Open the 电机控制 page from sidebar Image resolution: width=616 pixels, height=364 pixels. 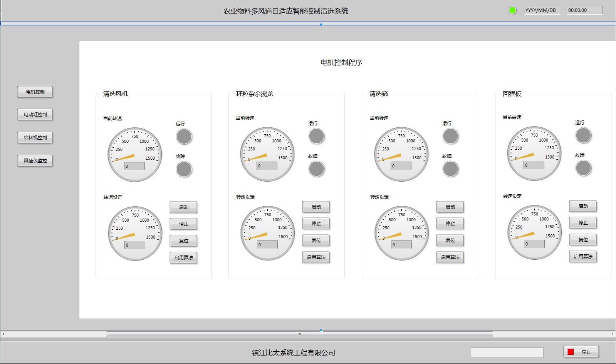(x=35, y=92)
